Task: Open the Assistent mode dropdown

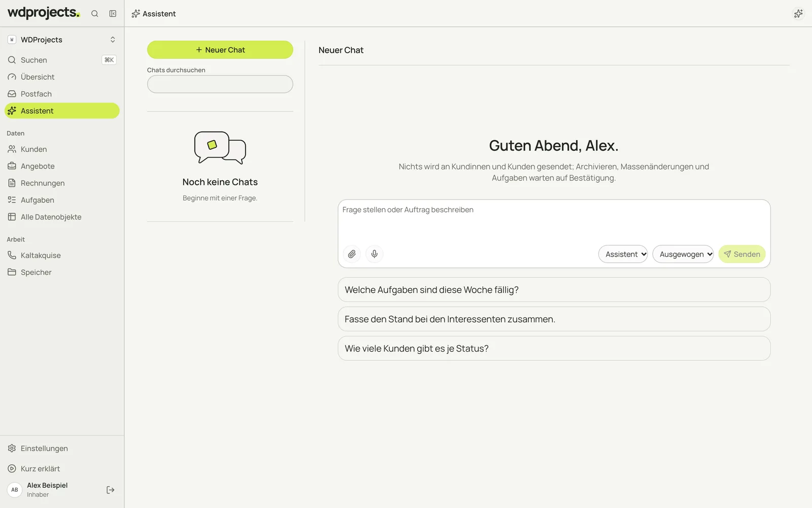Action: coord(623,254)
